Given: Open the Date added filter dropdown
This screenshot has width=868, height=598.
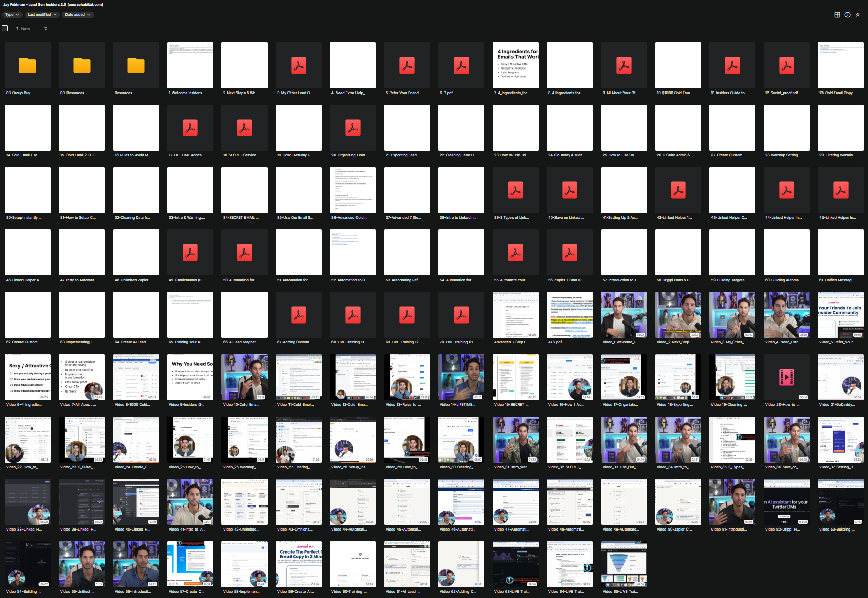Looking at the screenshot, I should tap(77, 15).
